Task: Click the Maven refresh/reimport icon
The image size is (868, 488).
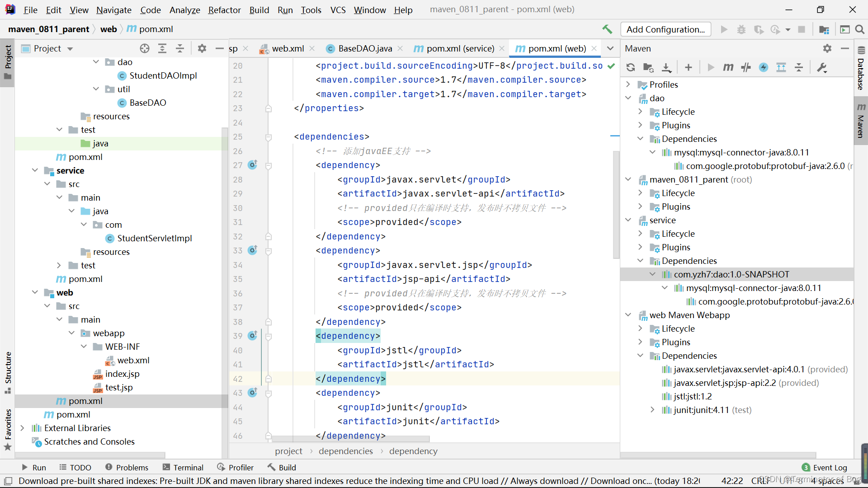Action: tap(630, 67)
